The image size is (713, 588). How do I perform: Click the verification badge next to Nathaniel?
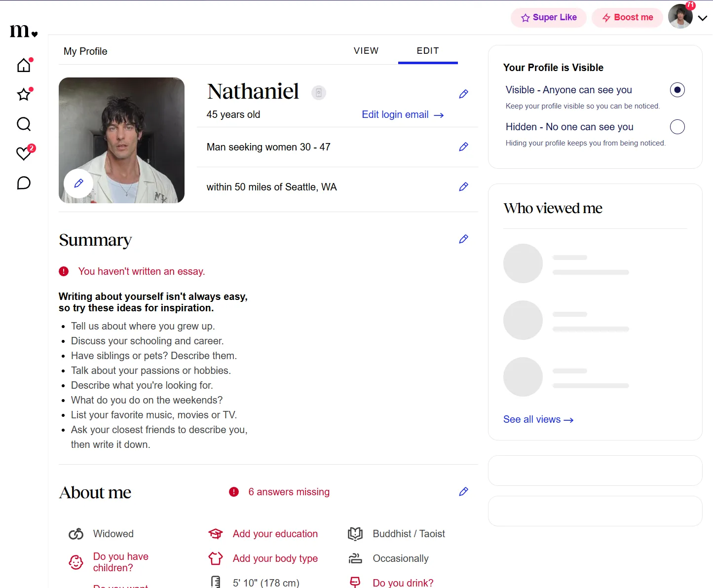(319, 92)
